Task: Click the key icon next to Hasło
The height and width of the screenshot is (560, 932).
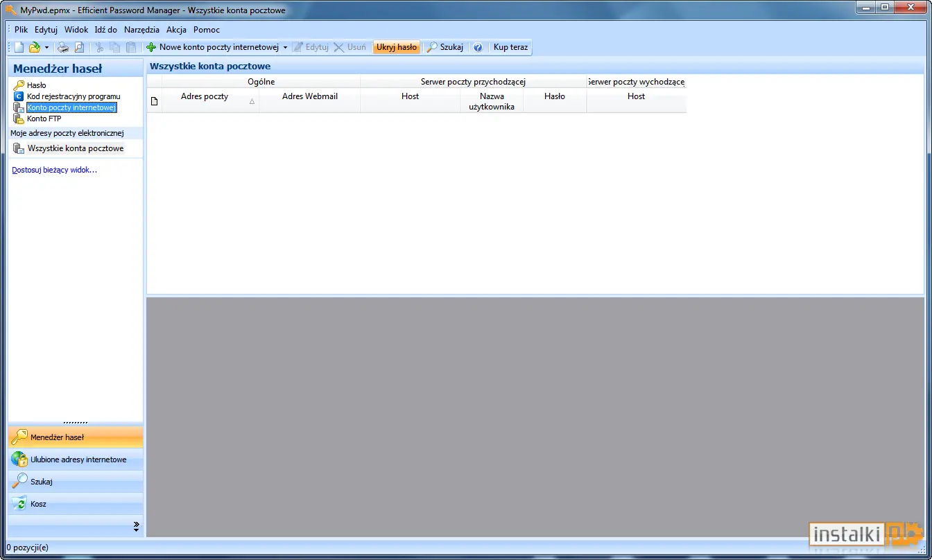Action: pyautogui.click(x=19, y=85)
